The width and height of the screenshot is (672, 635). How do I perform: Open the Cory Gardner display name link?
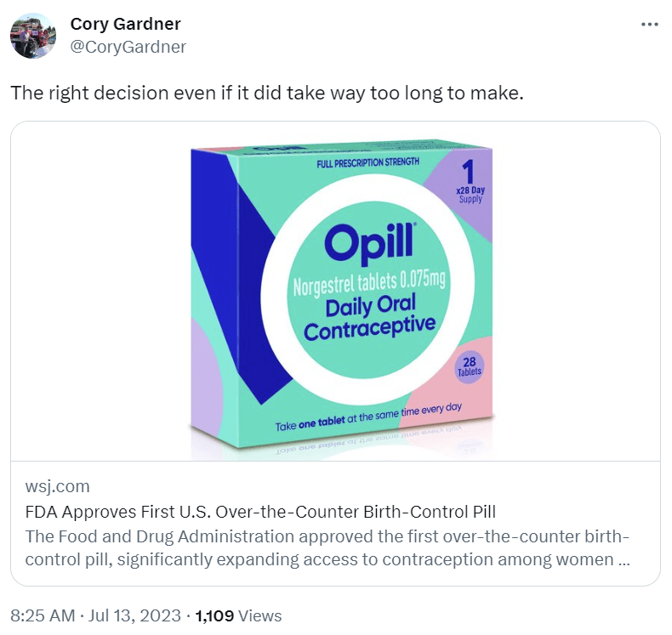[125, 24]
